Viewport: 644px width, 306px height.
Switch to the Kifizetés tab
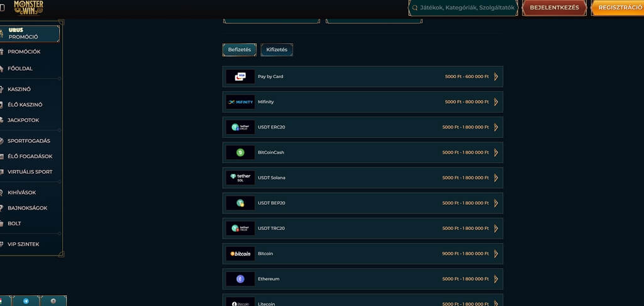(277, 50)
